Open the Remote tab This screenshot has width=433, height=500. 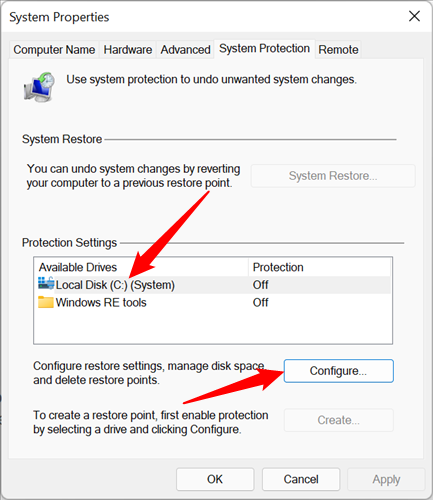coord(338,50)
